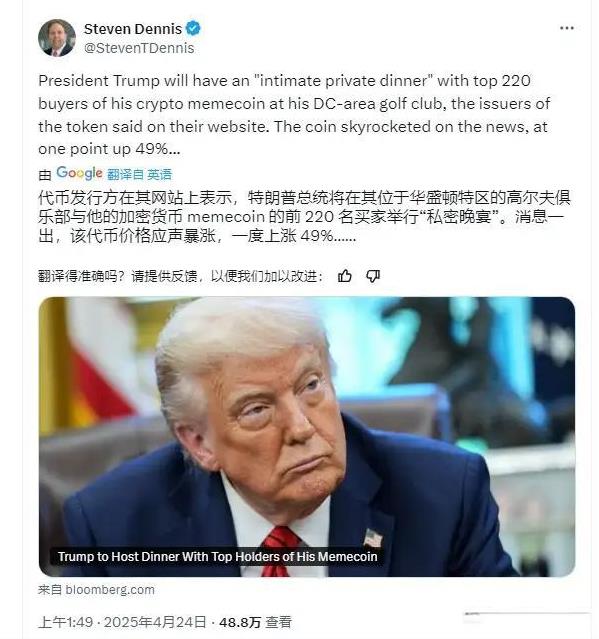The width and height of the screenshot is (599, 639).
Task: Click the thumbs-up translation feedback icon
Action: [x=345, y=276]
